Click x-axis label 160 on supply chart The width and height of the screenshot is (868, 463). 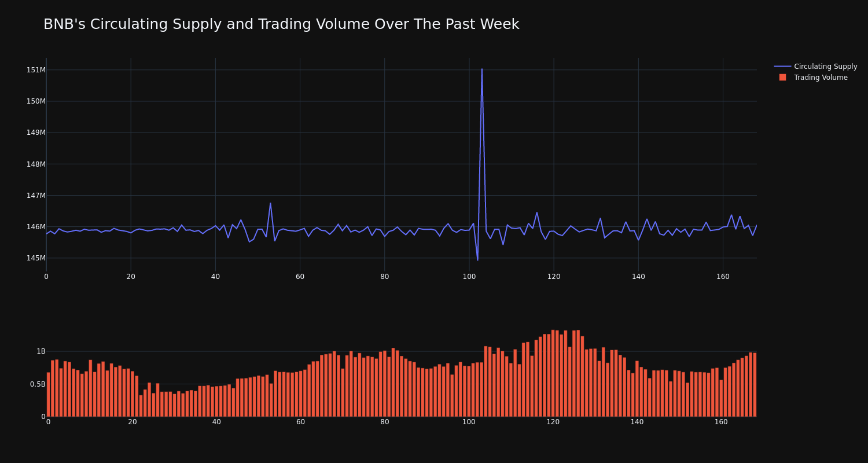click(x=723, y=277)
